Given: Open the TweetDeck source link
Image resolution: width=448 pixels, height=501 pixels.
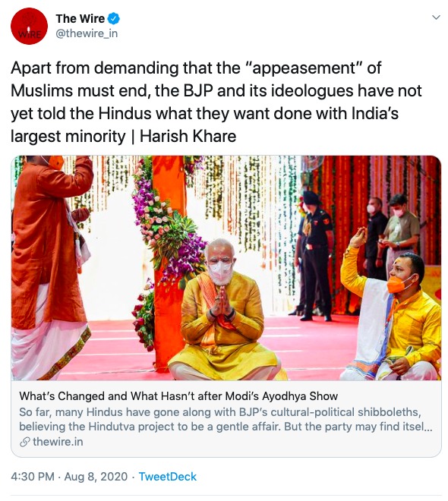Looking at the screenshot, I should 168,477.
